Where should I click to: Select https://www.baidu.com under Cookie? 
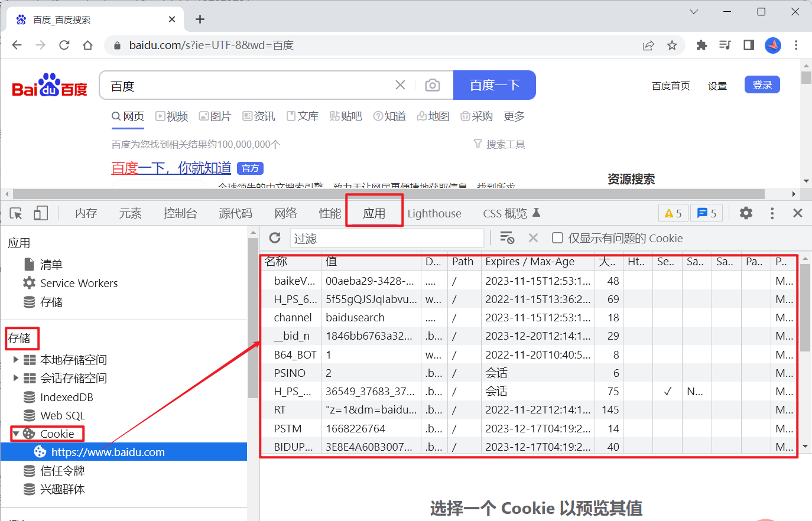coord(124,452)
